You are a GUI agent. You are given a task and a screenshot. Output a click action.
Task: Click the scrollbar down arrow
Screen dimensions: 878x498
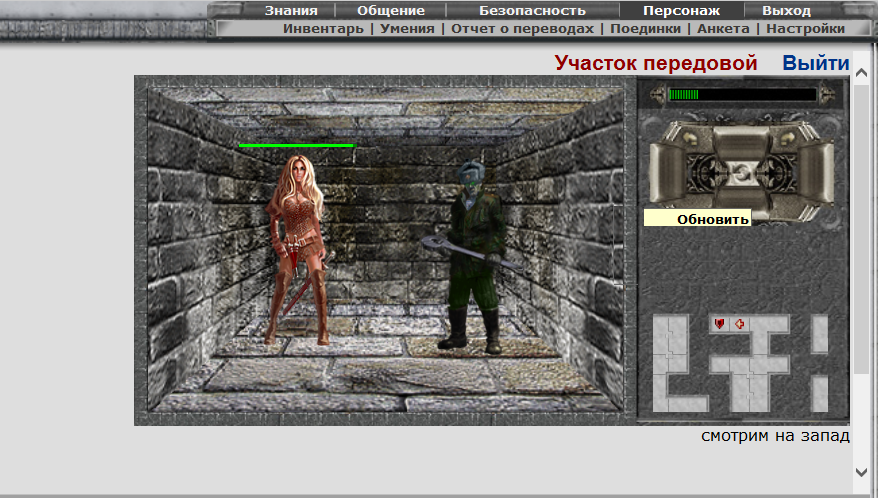click(x=862, y=472)
